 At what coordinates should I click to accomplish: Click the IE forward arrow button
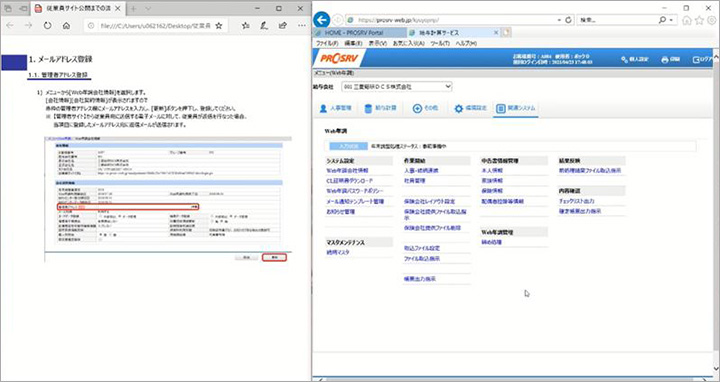pyautogui.click(x=339, y=20)
